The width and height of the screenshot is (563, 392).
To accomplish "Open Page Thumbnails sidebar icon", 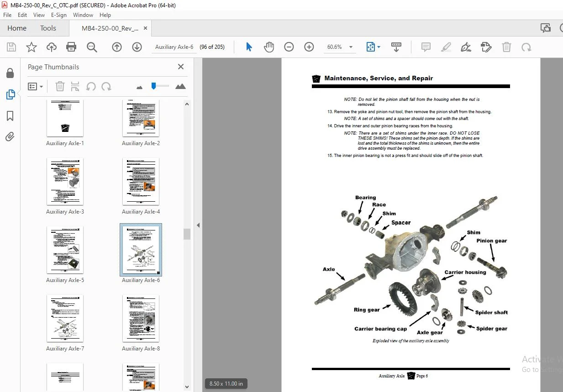I will tap(10, 94).
